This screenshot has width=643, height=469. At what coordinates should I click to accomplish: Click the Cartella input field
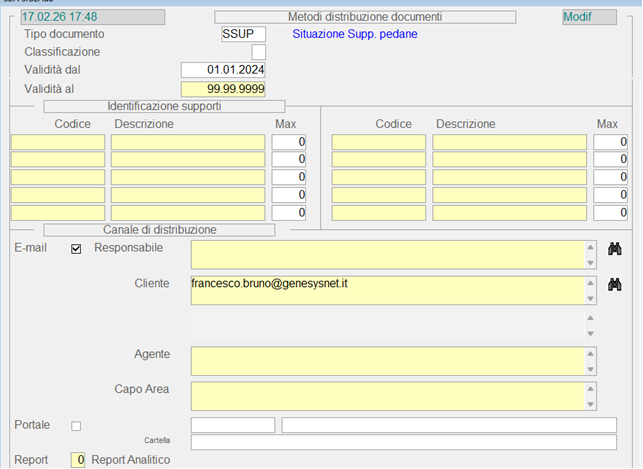point(403,442)
